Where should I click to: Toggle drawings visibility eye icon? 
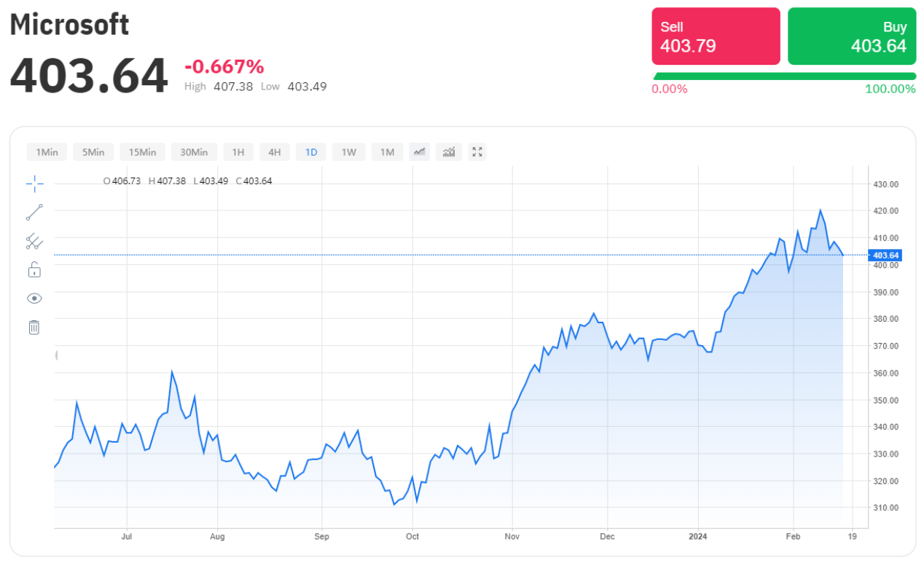(x=34, y=299)
